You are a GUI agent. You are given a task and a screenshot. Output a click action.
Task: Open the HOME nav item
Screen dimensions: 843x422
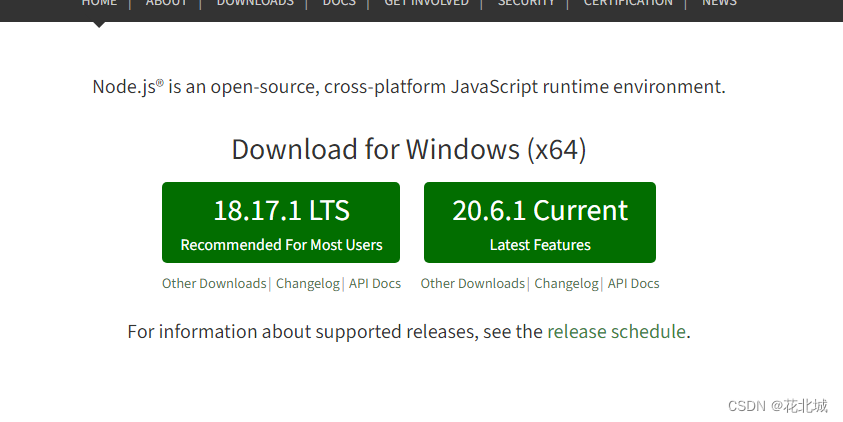click(x=99, y=3)
